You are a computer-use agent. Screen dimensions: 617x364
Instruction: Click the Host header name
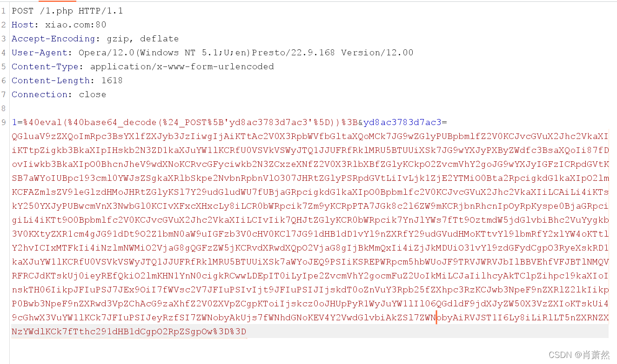[x=22, y=25]
